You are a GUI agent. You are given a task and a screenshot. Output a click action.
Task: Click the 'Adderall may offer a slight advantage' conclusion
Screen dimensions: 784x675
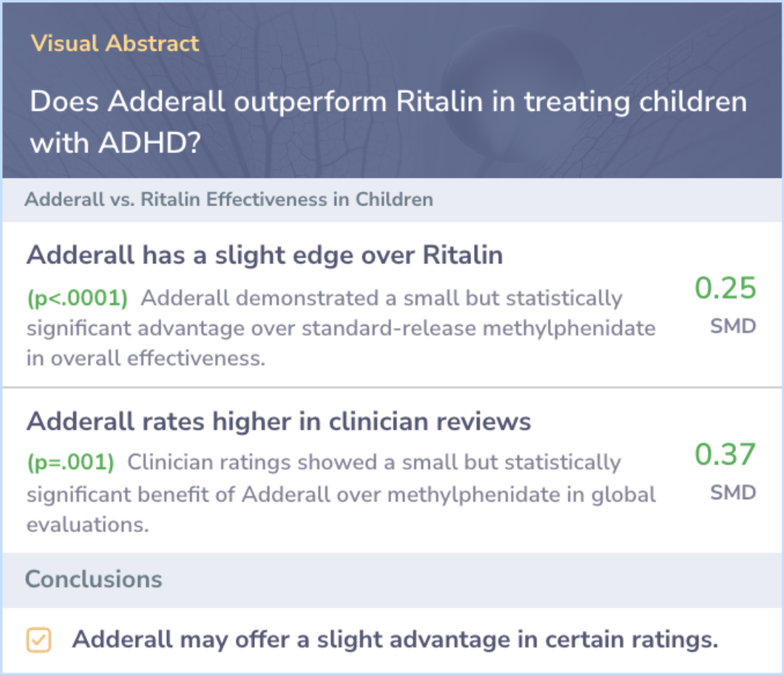[395, 640]
